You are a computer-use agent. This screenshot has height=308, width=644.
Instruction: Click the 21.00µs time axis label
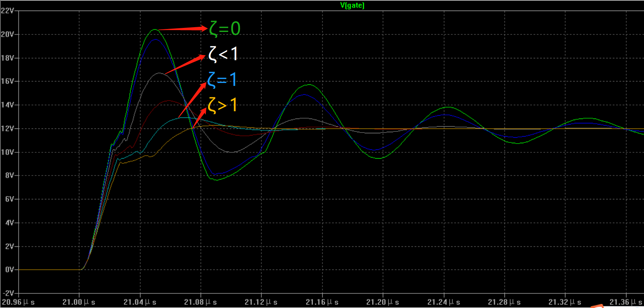click(79, 302)
